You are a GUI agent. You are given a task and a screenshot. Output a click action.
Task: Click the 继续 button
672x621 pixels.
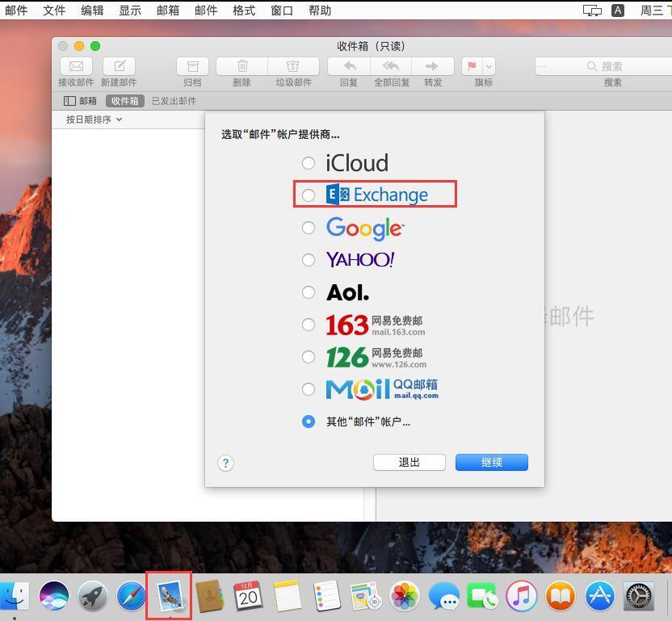492,462
